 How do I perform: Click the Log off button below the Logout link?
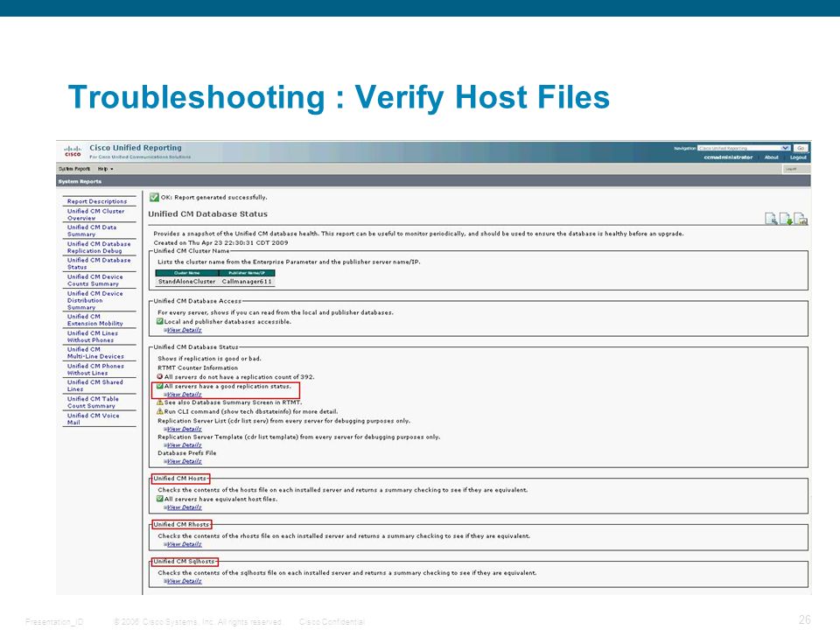coord(796,169)
